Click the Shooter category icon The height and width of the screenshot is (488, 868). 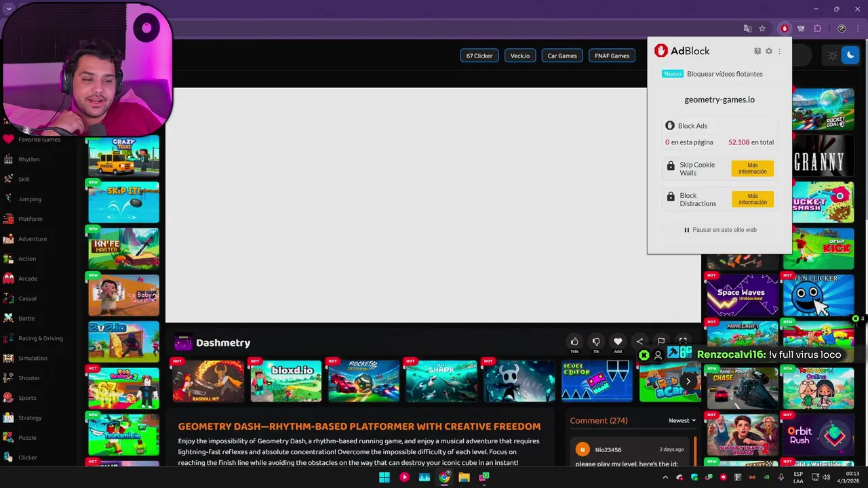pyautogui.click(x=8, y=378)
